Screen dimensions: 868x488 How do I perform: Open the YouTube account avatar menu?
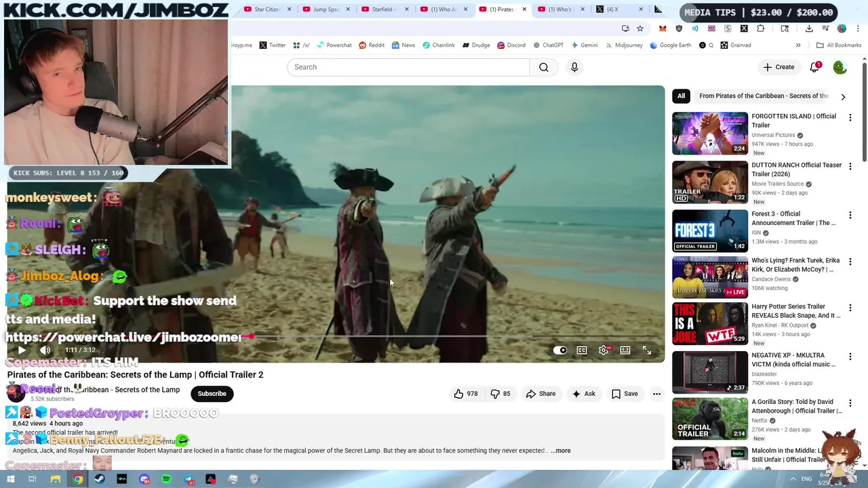pos(840,67)
